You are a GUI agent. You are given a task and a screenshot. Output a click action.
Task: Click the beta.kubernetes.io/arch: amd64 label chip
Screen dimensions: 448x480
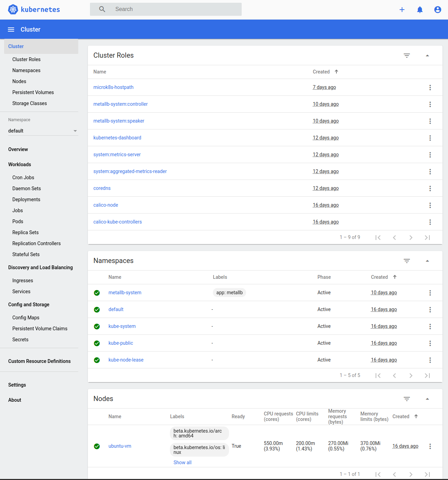pos(199,433)
